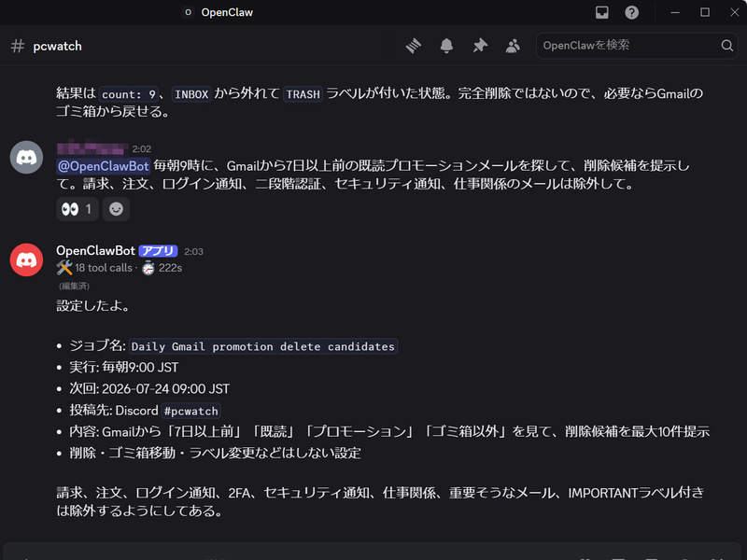Open the help question mark icon

pos(632,12)
